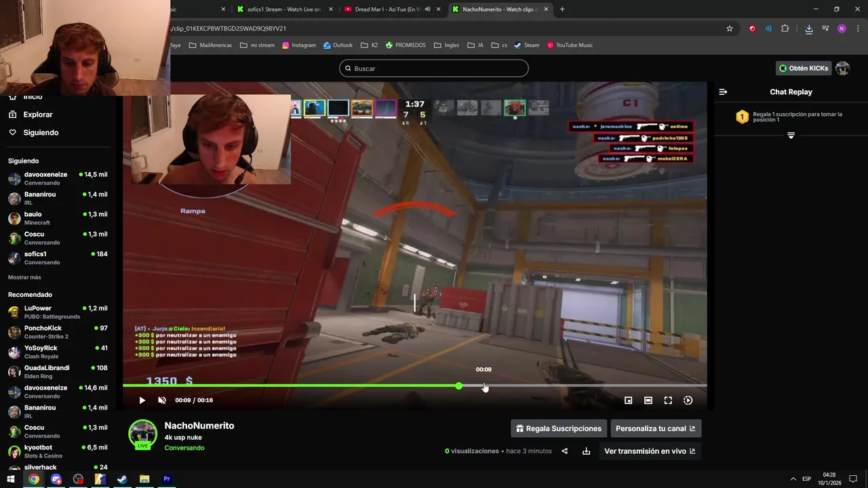Screen dimensions: 868x488
Task: Open KZ bookmark folder
Action: [x=369, y=45]
